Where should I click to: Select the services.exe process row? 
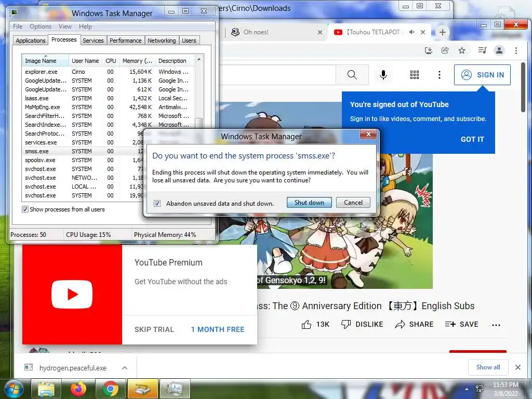coord(83,142)
